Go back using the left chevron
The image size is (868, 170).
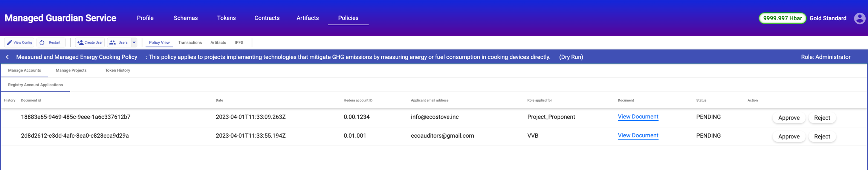click(x=8, y=57)
